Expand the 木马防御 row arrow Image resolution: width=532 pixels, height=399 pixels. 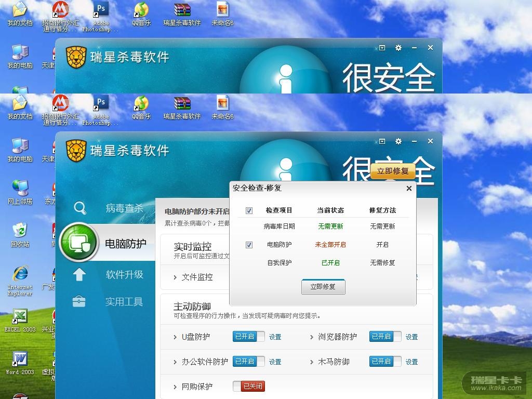pos(312,362)
